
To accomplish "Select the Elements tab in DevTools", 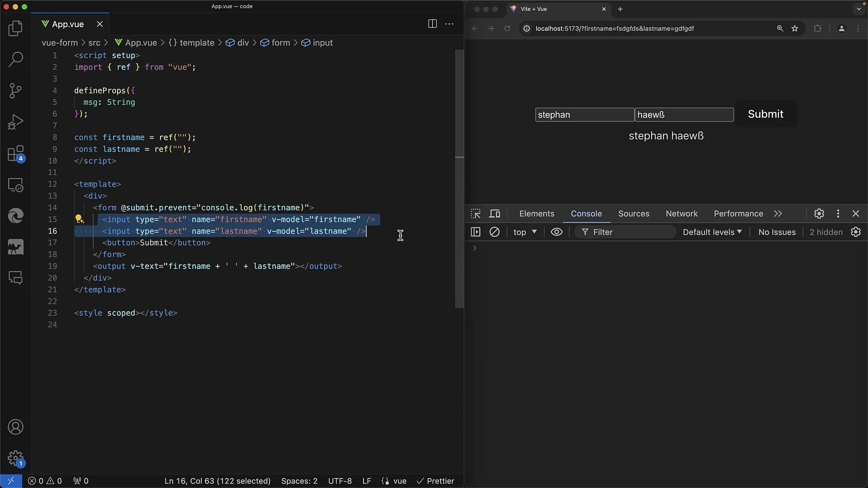I will click(x=537, y=213).
